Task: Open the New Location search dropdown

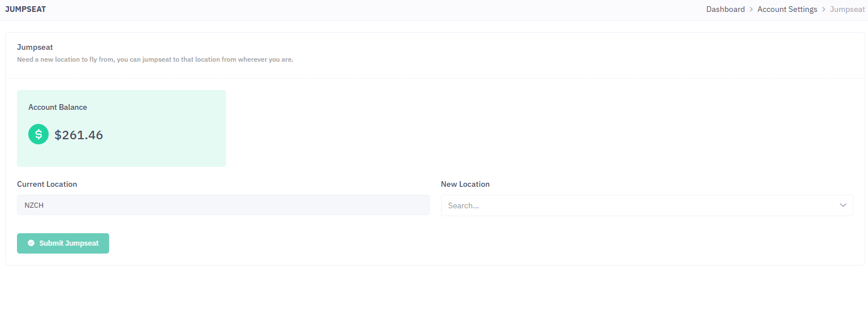Action: pos(647,205)
